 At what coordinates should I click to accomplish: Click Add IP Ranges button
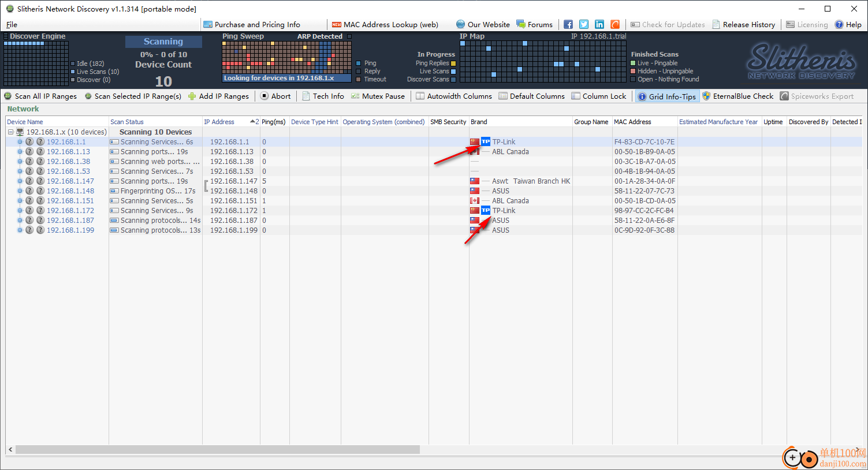218,96
